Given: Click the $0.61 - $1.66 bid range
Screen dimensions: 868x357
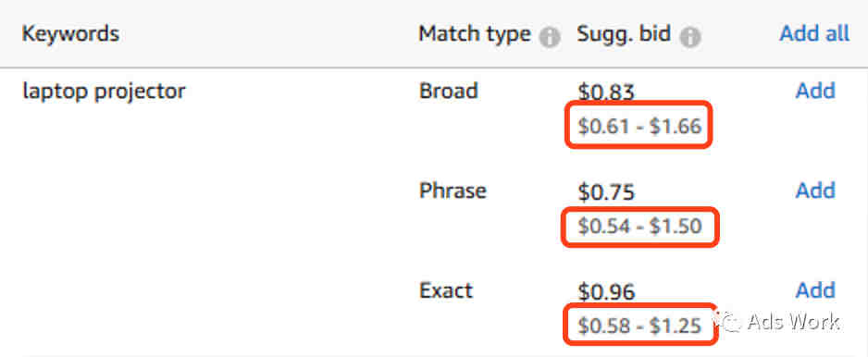Looking at the screenshot, I should pyautogui.click(x=639, y=127).
